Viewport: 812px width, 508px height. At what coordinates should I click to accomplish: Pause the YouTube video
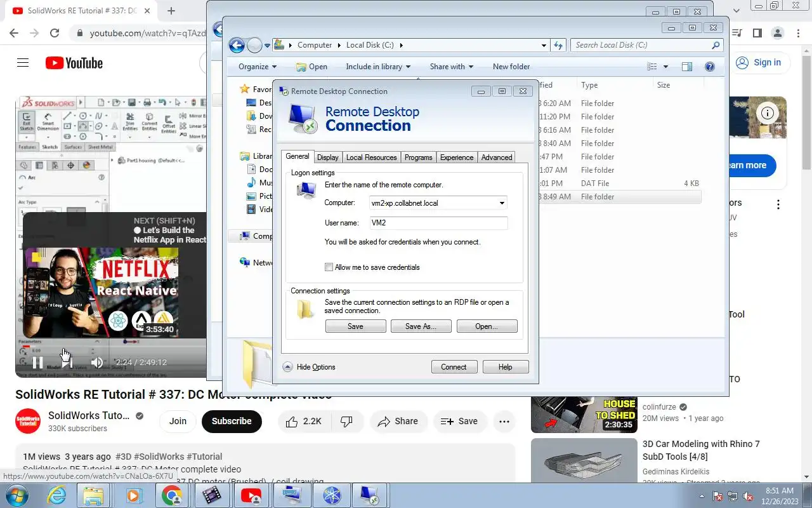[x=37, y=363]
